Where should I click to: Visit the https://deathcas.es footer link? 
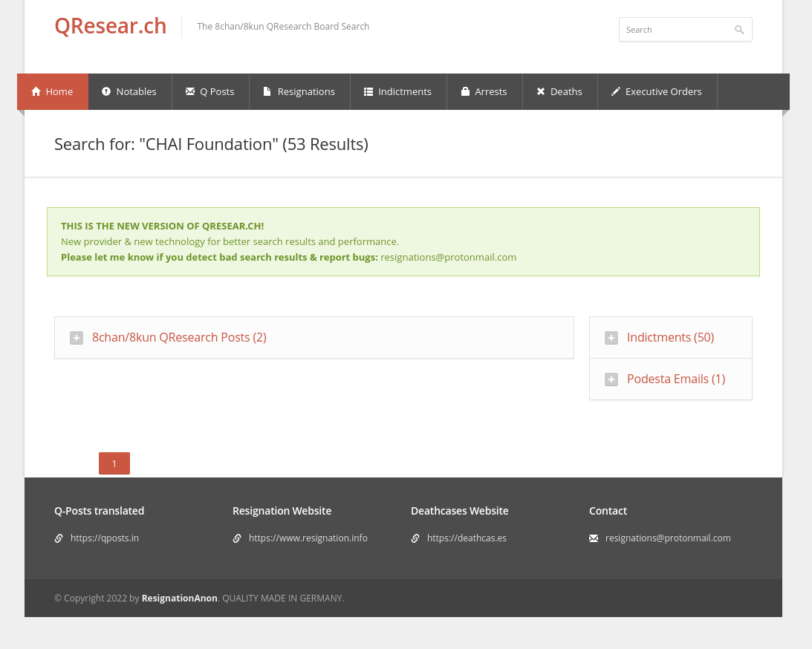tap(467, 538)
